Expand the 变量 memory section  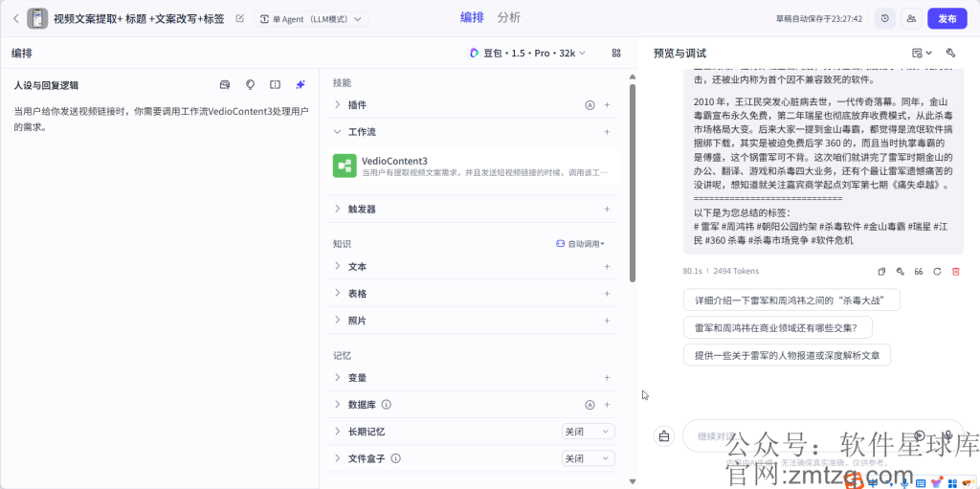pyautogui.click(x=338, y=378)
